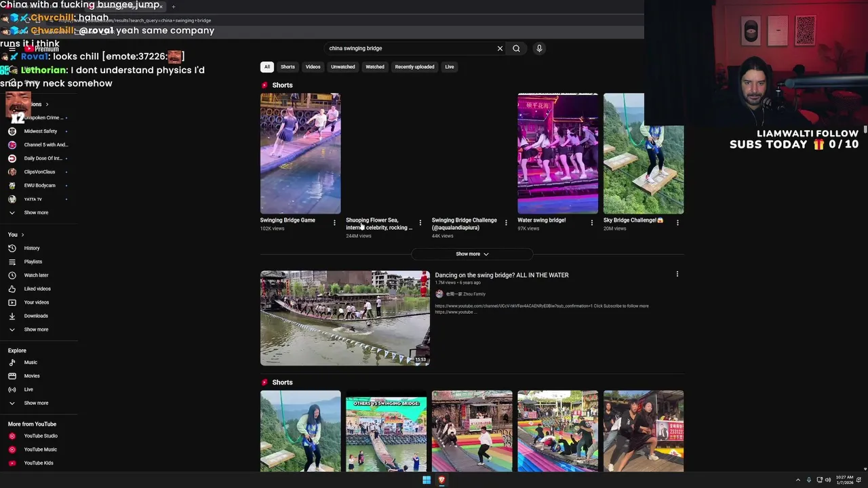The height and width of the screenshot is (488, 868).
Task: Open Swinging Bridge Game short title
Action: click(x=288, y=220)
